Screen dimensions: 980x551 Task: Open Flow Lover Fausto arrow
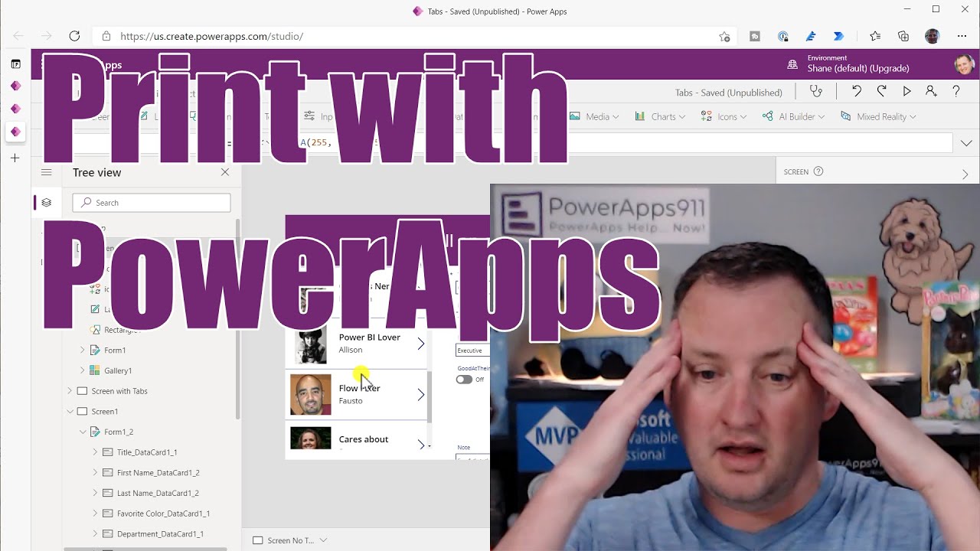420,395
